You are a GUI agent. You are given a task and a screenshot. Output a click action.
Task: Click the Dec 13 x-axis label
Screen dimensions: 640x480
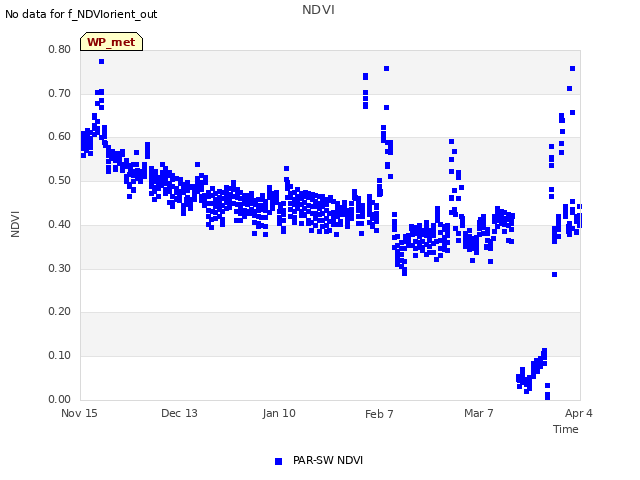[179, 413]
